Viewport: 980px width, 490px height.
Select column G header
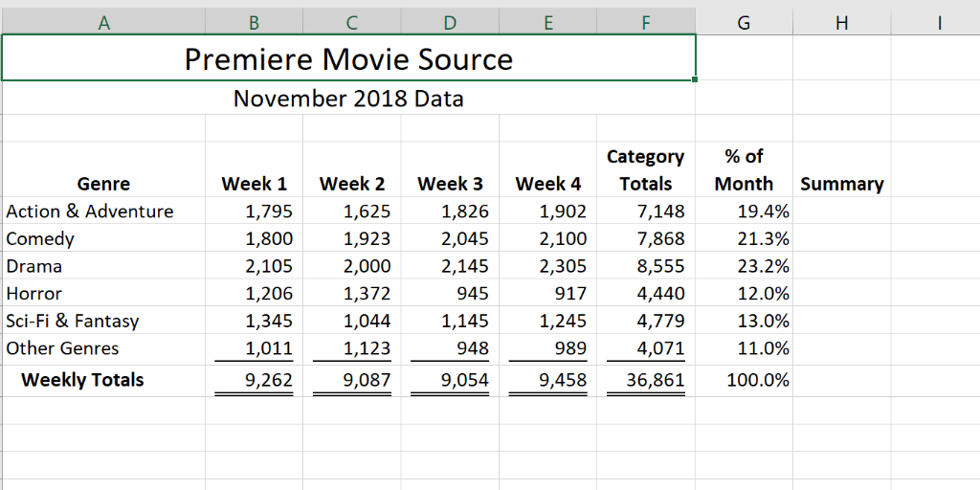[x=744, y=23]
